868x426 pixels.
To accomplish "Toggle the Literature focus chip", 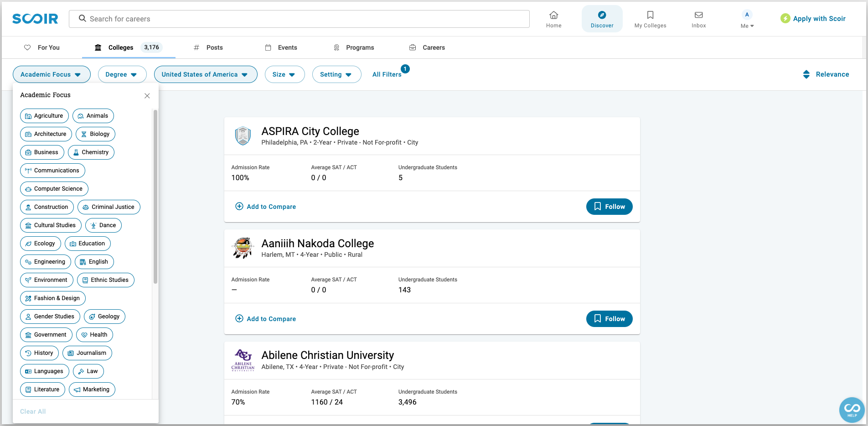I will pyautogui.click(x=42, y=390).
